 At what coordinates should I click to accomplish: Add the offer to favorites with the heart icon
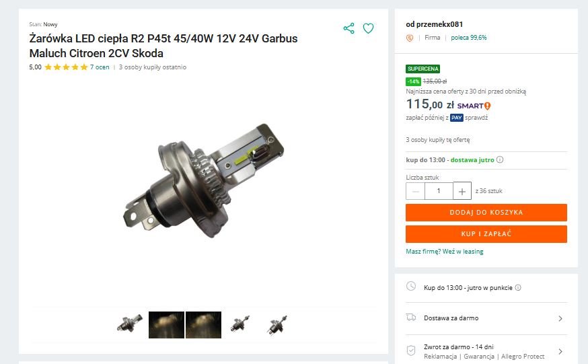[x=368, y=28]
